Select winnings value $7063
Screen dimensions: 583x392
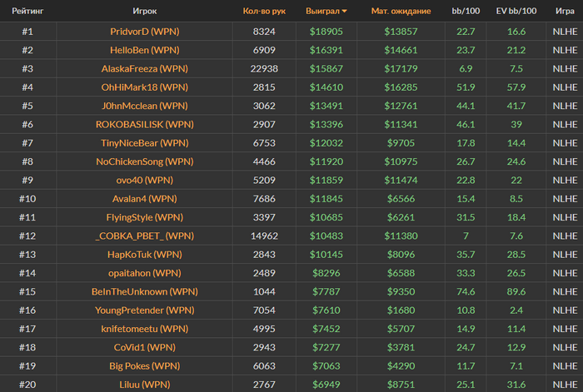click(x=326, y=366)
